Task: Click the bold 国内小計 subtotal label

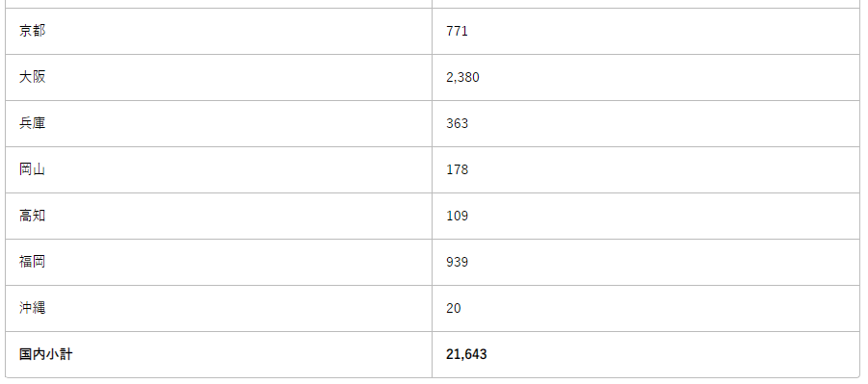Action: [45, 354]
